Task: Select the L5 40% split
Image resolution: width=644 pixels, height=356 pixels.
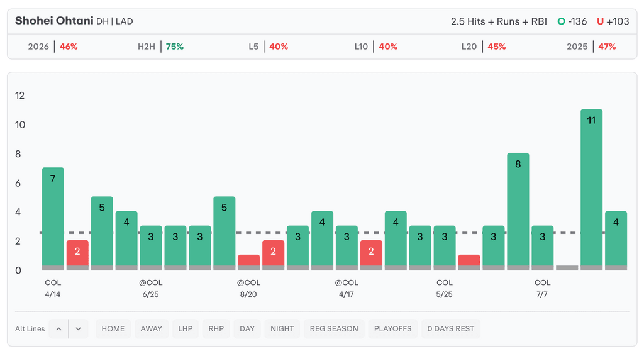Action: click(x=268, y=47)
